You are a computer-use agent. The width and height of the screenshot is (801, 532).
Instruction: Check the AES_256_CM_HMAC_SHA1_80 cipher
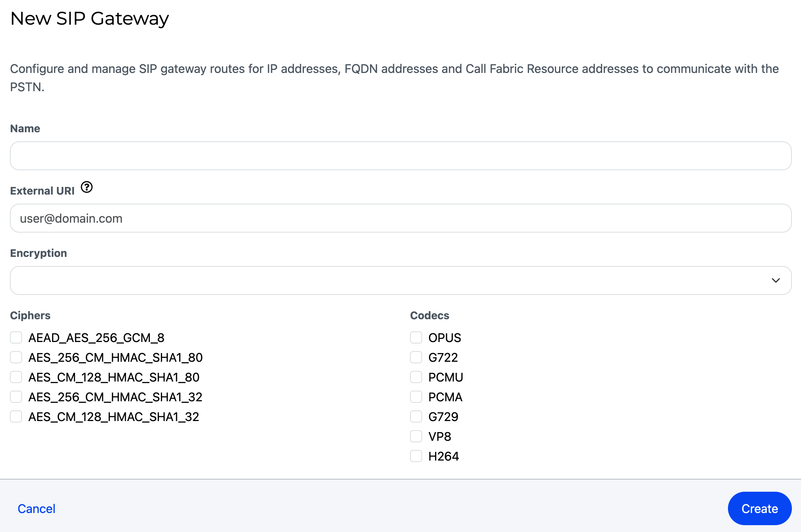point(16,357)
